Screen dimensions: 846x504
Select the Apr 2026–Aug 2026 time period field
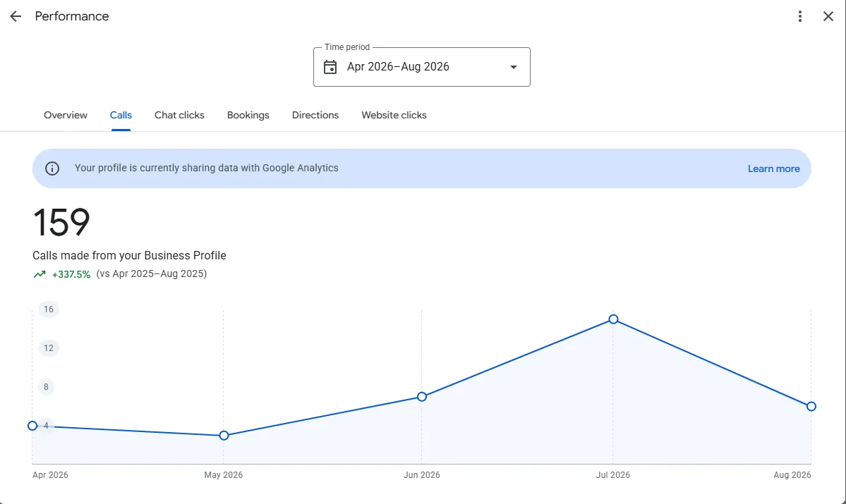click(x=422, y=67)
